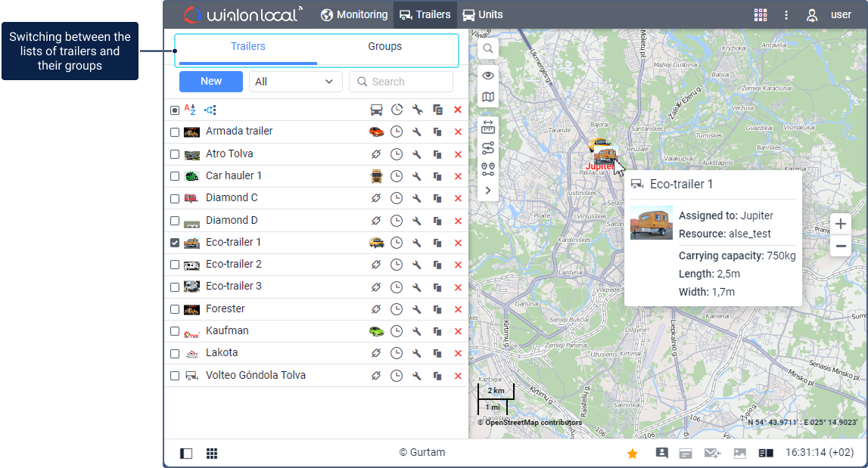The width and height of the screenshot is (868, 468).
Task: Check the Eco-trailer 3 checkbox
Action: pyautogui.click(x=174, y=287)
